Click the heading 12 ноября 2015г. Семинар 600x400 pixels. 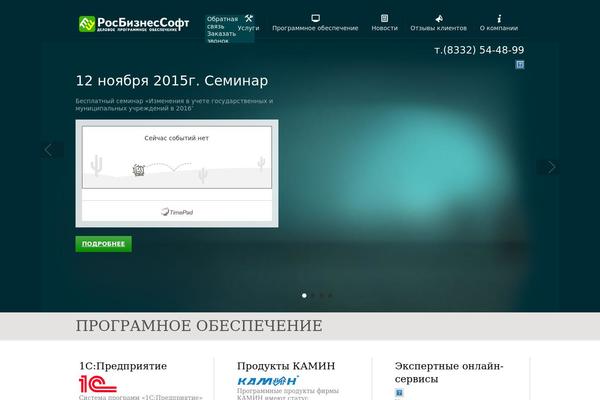(x=172, y=81)
